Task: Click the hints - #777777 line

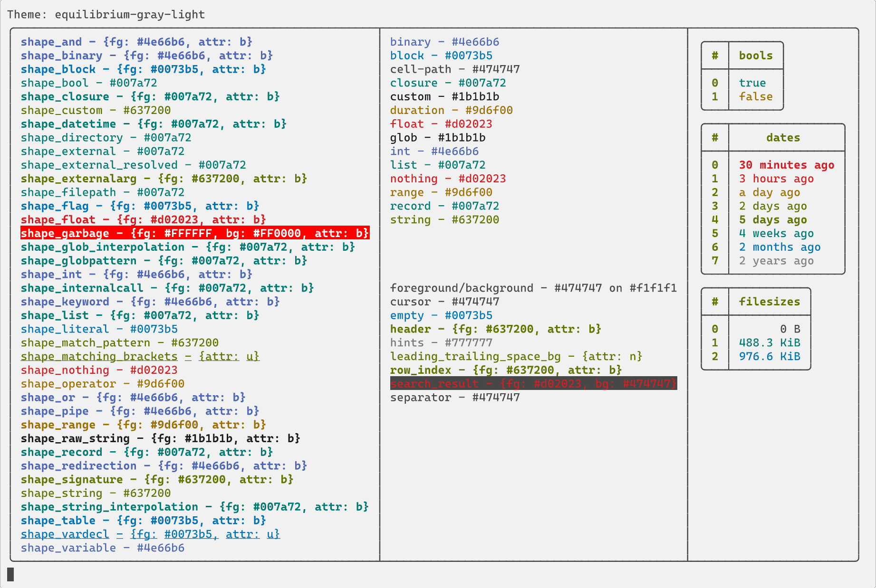Action: point(441,343)
